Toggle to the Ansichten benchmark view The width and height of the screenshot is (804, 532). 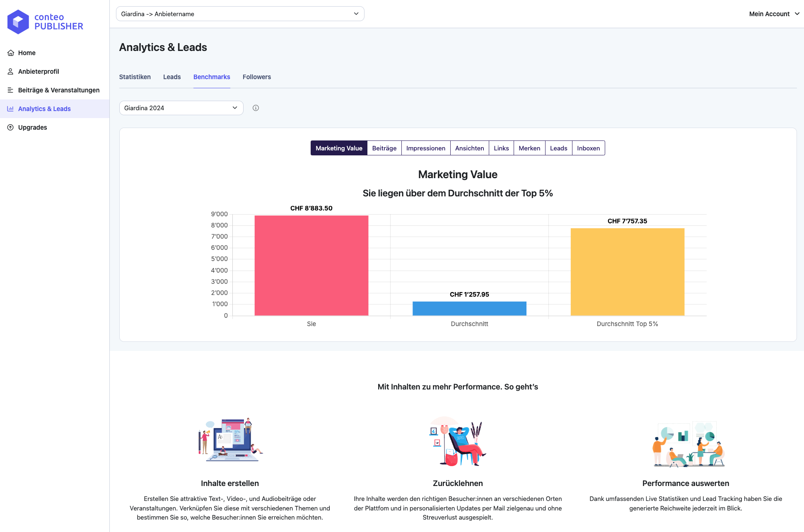[x=469, y=148]
